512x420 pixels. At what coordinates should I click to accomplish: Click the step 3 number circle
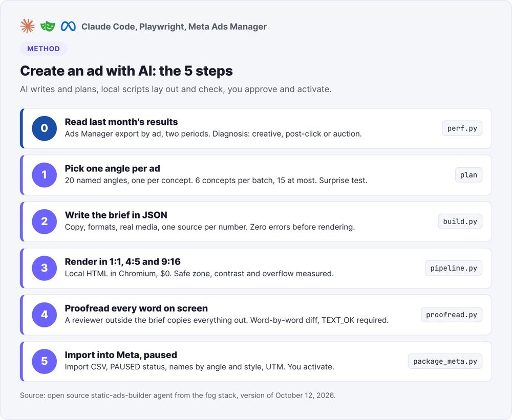[x=45, y=268]
